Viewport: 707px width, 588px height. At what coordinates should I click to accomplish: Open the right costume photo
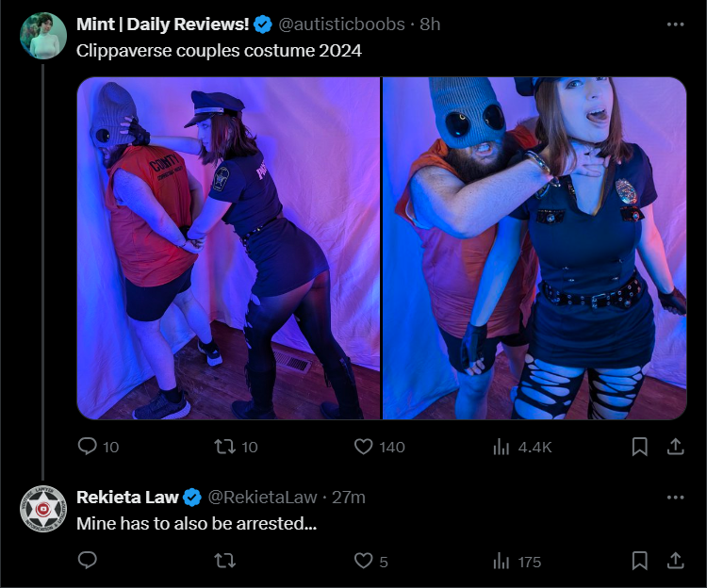(534, 248)
